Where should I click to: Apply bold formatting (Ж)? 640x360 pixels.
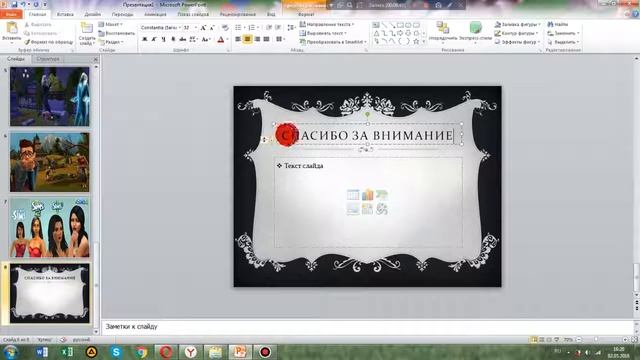click(144, 40)
